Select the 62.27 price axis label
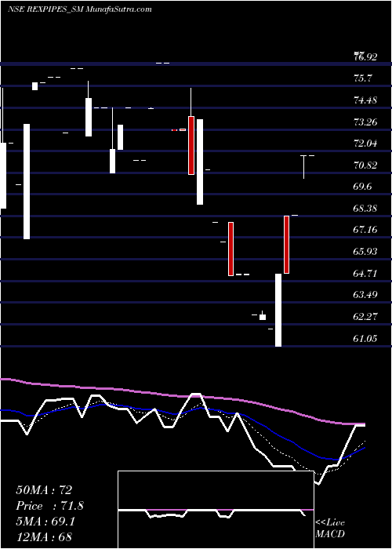The width and height of the screenshot is (392, 549). coord(365,316)
